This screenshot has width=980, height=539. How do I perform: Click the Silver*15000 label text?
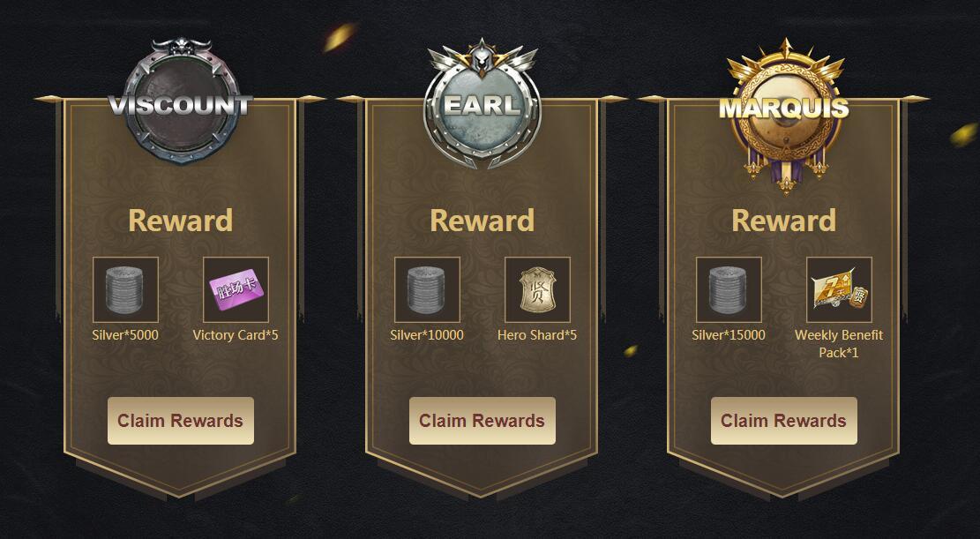point(729,335)
